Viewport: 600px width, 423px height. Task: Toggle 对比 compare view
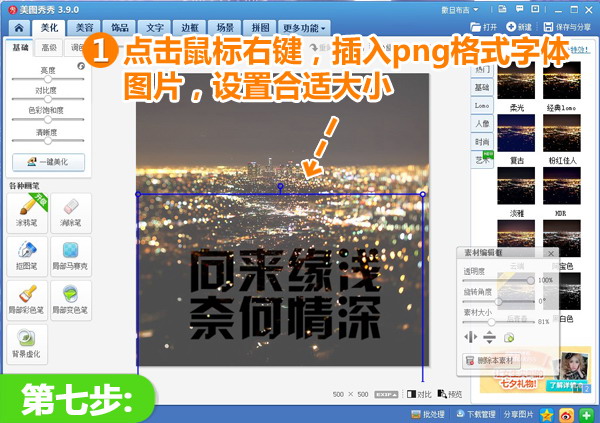coord(419,394)
